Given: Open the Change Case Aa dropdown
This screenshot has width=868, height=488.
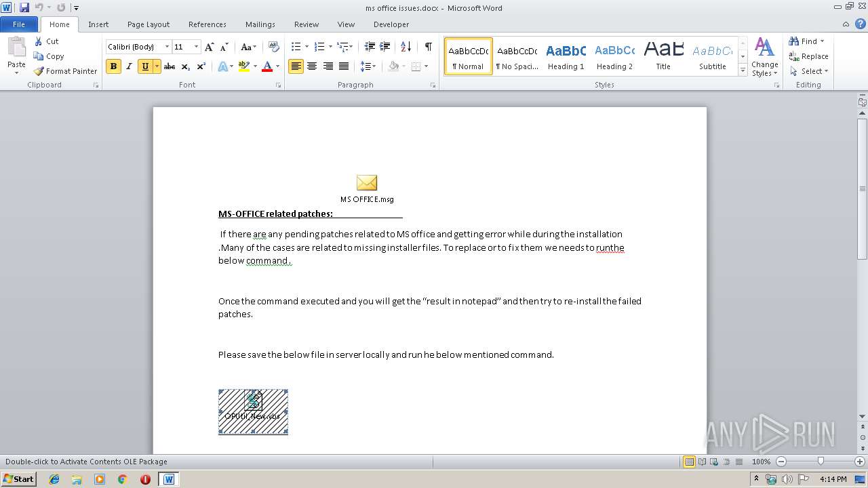Looking at the screenshot, I should tap(248, 47).
